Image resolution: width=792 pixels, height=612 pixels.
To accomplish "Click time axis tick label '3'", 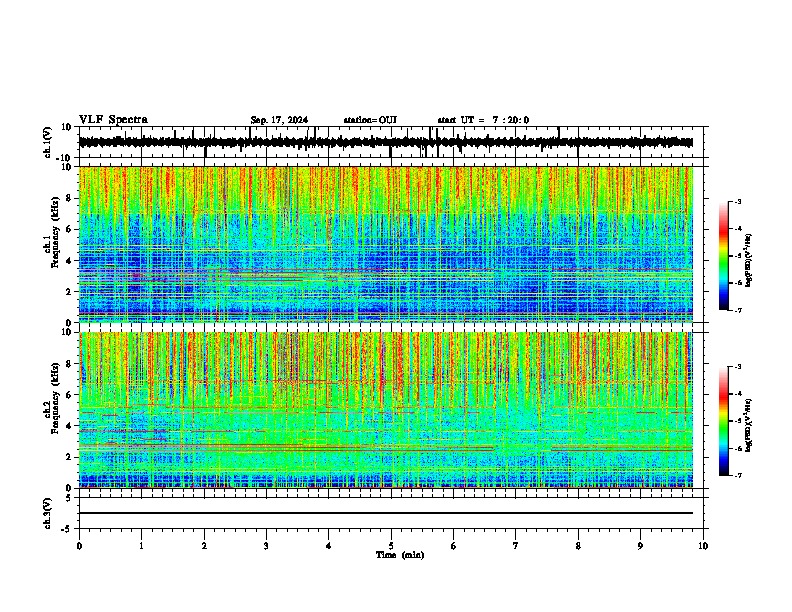I will click(x=266, y=546).
